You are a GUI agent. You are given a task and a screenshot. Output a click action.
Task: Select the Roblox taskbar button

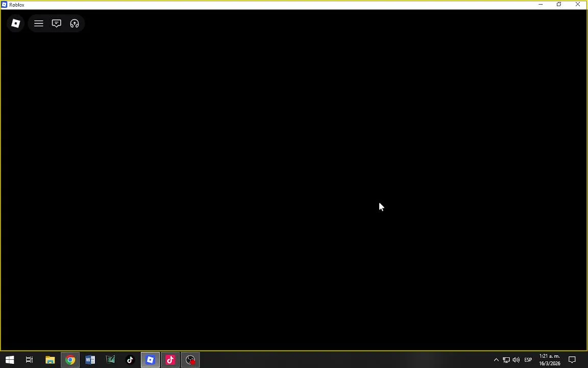pyautogui.click(x=150, y=360)
